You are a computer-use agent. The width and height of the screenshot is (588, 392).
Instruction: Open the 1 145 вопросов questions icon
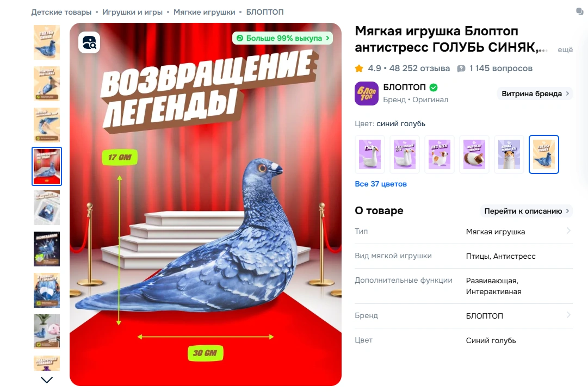[461, 69]
